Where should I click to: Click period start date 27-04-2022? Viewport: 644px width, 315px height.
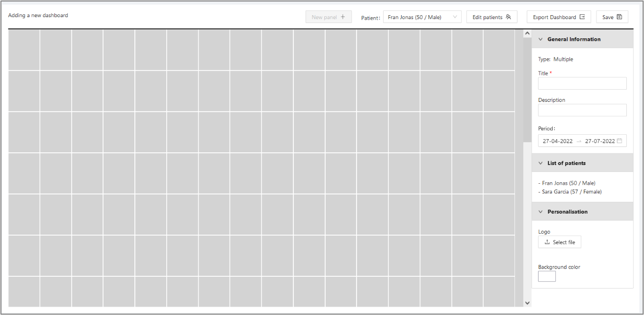tap(558, 141)
